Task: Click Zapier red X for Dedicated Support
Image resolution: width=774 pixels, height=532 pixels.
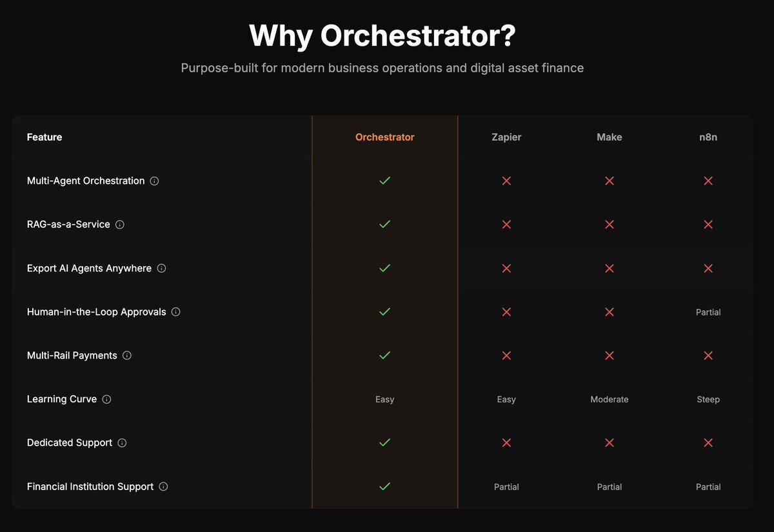Action: point(506,443)
